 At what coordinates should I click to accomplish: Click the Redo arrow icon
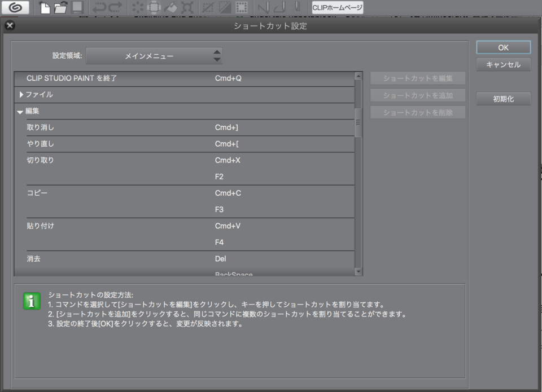(x=116, y=7)
